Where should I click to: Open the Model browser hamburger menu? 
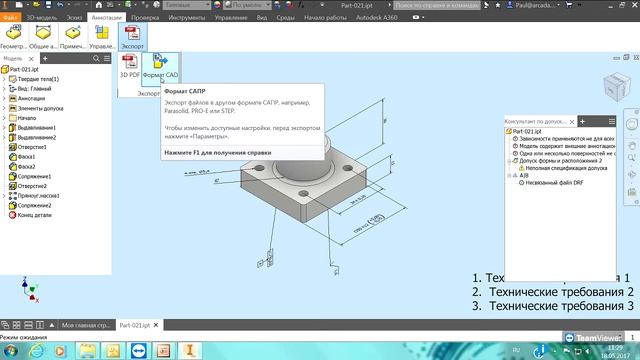pos(107,58)
